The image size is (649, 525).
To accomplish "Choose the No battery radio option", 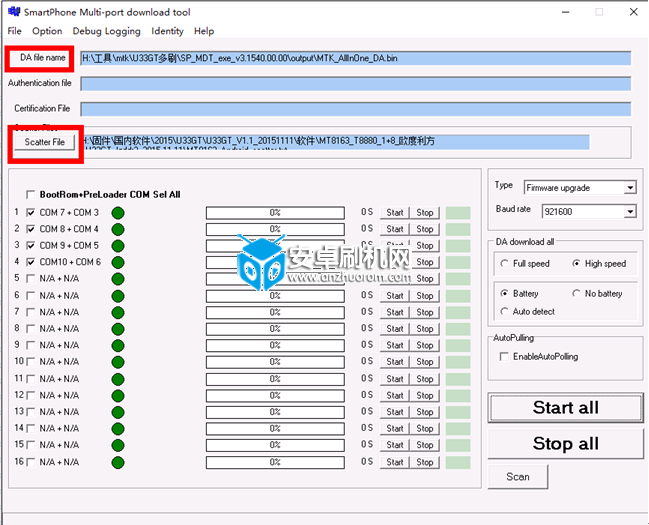I will click(x=577, y=294).
